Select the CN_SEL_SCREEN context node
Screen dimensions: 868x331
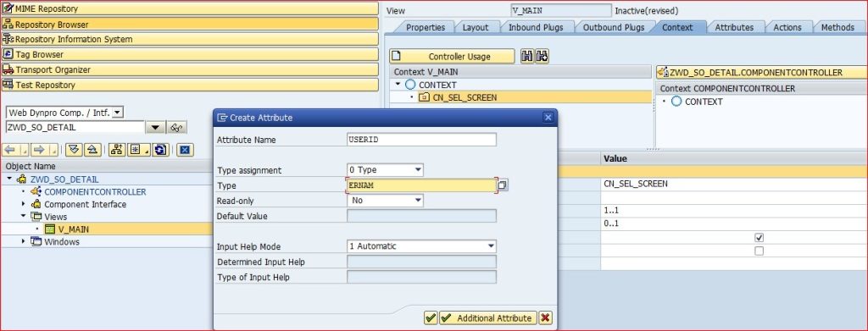pyautogui.click(x=465, y=97)
